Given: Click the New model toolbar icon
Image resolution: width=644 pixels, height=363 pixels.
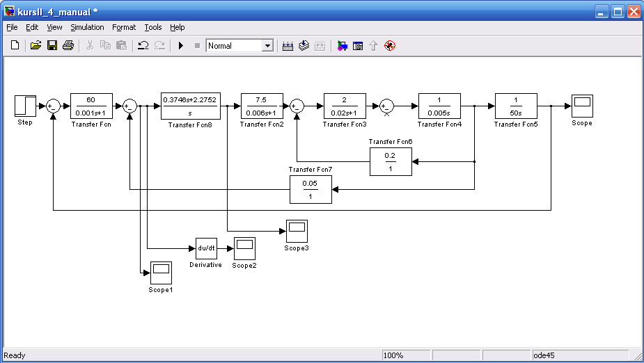Looking at the screenshot, I should [x=15, y=46].
